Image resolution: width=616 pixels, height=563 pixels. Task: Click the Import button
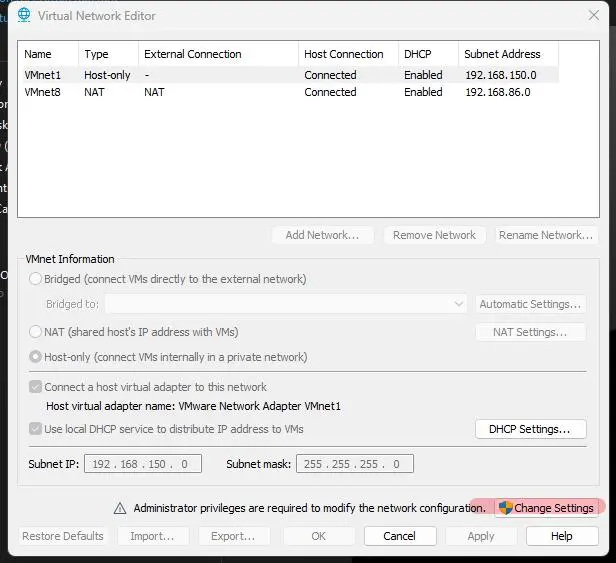coord(153,536)
